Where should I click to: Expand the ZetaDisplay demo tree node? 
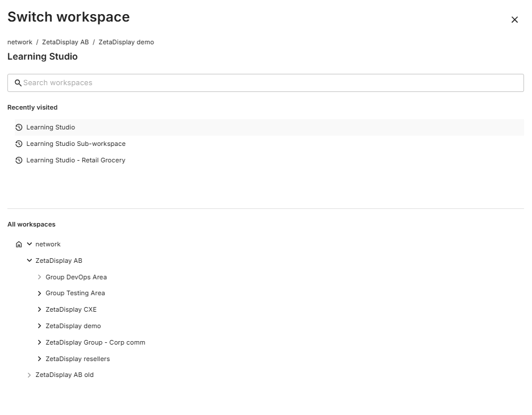point(39,326)
